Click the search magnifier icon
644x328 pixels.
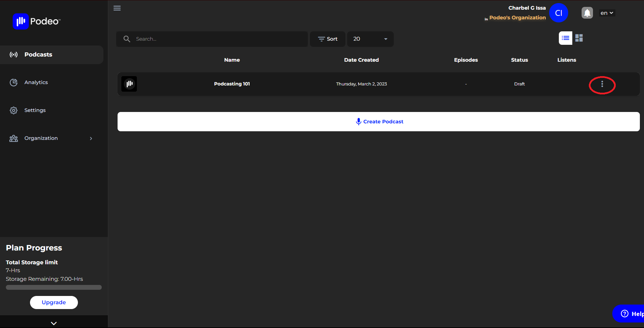click(x=127, y=39)
